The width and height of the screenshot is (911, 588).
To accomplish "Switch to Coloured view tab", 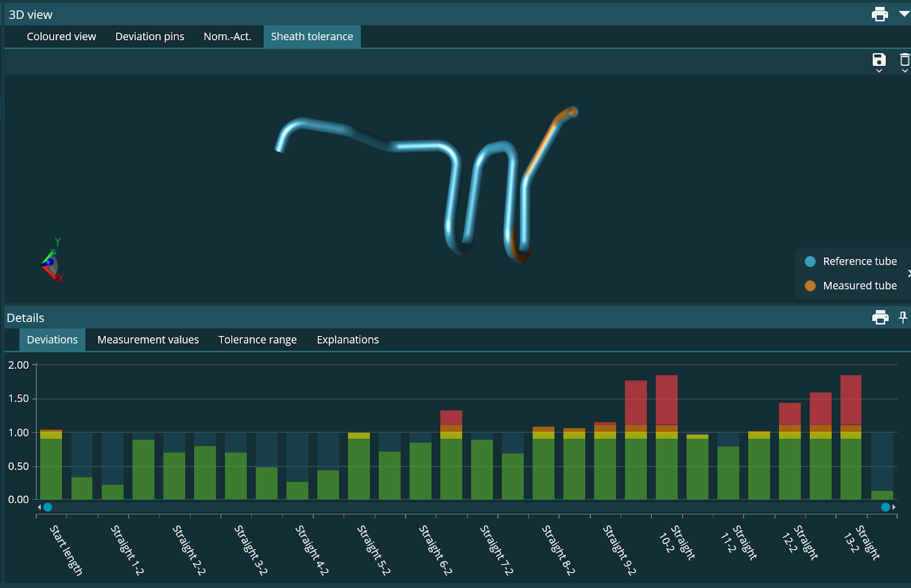I will (61, 36).
